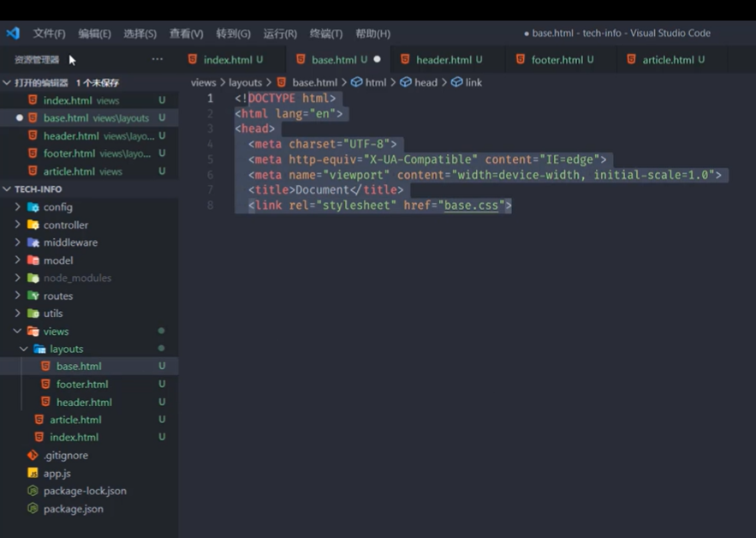The image size is (756, 538).
Task: Open header.html in the layouts tree
Action: [89, 402]
